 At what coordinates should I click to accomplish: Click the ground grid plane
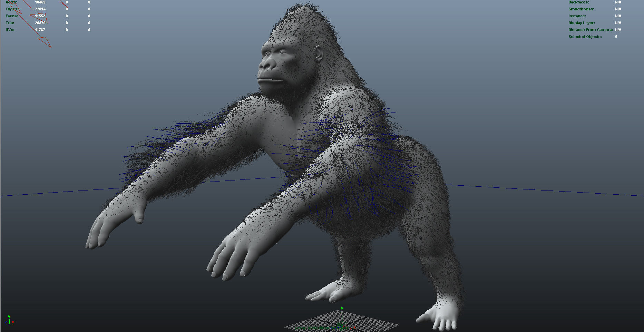point(342,322)
